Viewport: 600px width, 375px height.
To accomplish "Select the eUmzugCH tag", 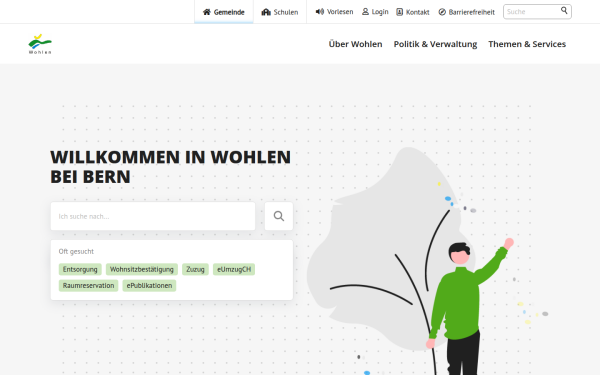I will coord(234,269).
